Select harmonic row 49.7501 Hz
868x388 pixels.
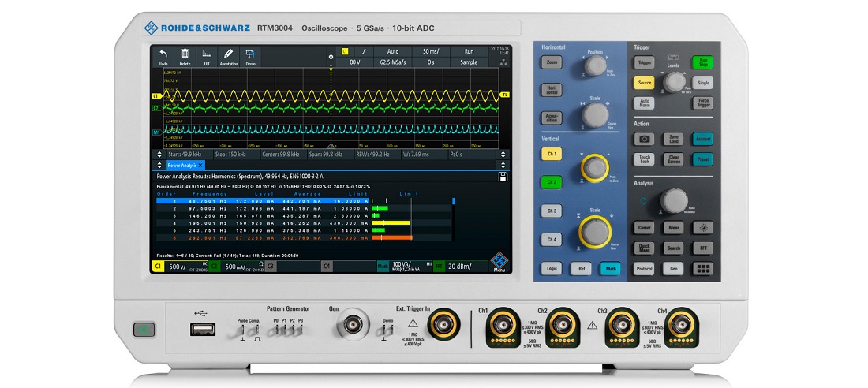263,201
